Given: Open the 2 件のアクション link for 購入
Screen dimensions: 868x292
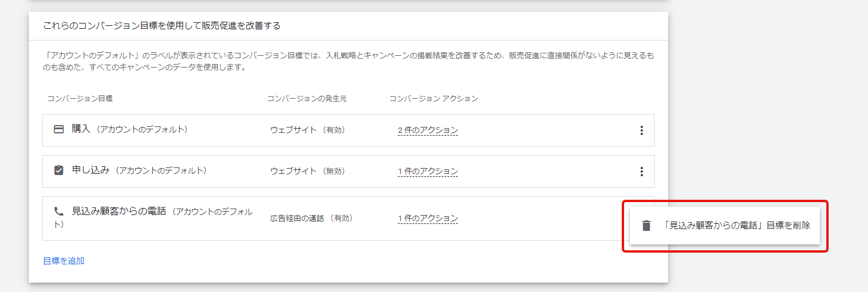Looking at the screenshot, I should [427, 130].
